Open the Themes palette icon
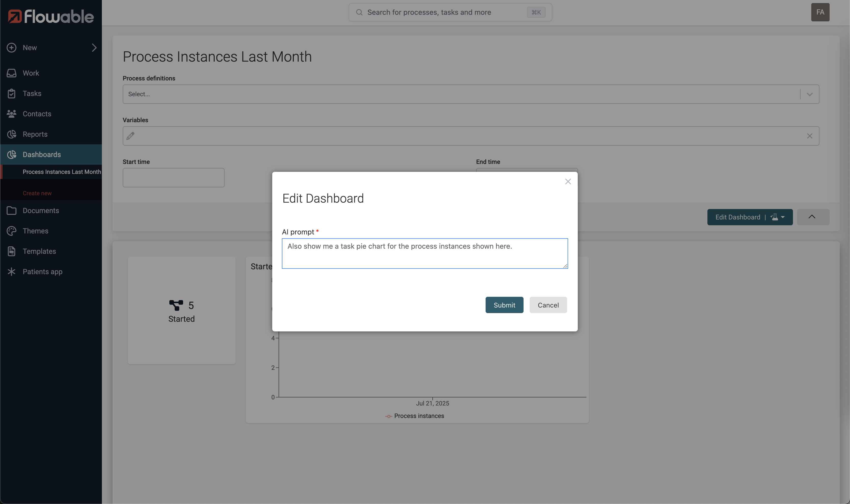 click(x=11, y=231)
